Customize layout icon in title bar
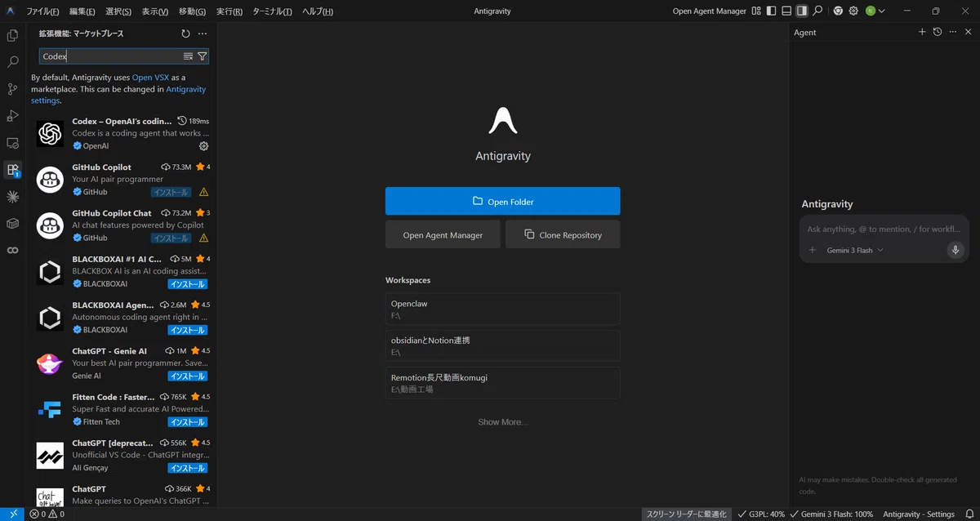Screen dimensions: 980x521 [x=756, y=11]
